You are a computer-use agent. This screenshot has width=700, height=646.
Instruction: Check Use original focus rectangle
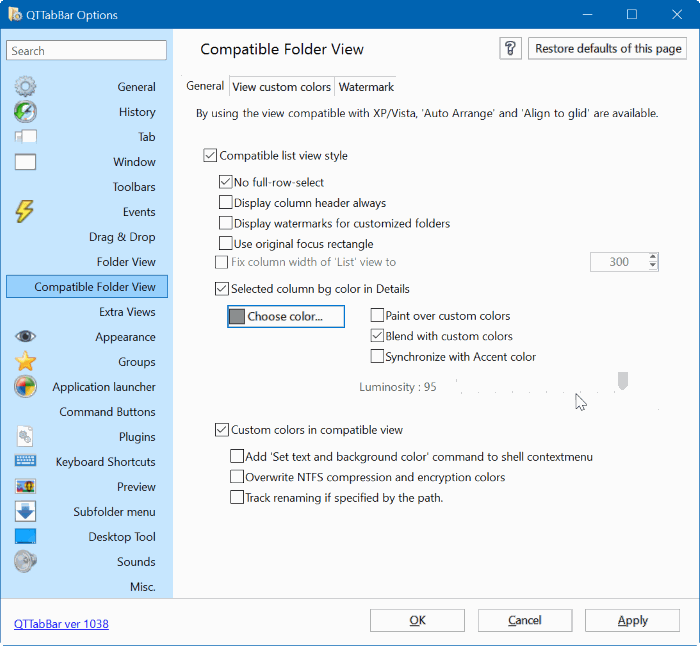point(225,243)
